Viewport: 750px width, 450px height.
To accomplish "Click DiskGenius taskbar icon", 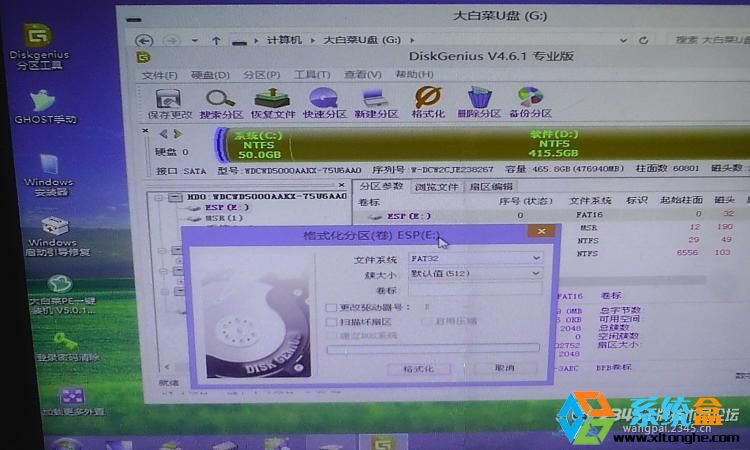I will pyautogui.click(x=383, y=443).
